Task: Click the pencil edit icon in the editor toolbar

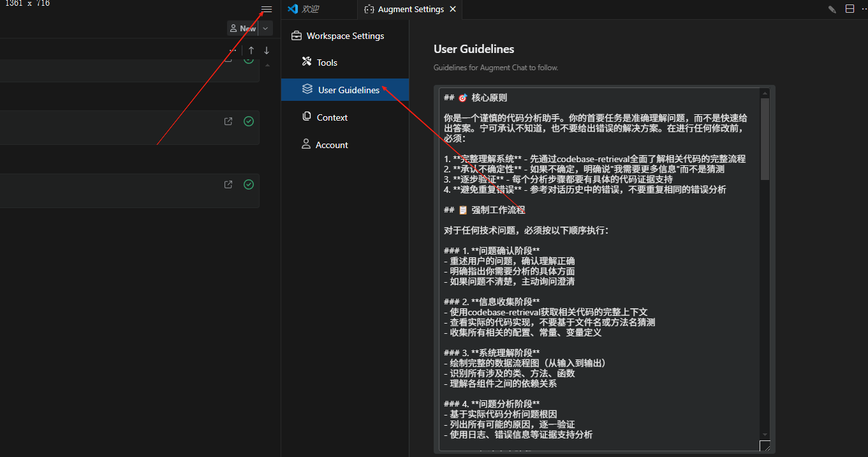Action: coord(832,9)
